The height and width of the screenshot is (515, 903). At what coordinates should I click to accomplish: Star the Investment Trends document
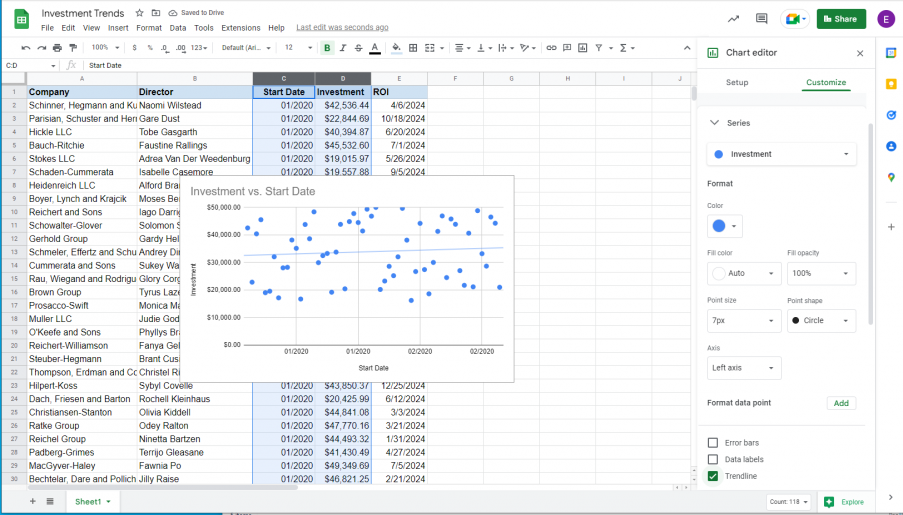[x=139, y=13]
